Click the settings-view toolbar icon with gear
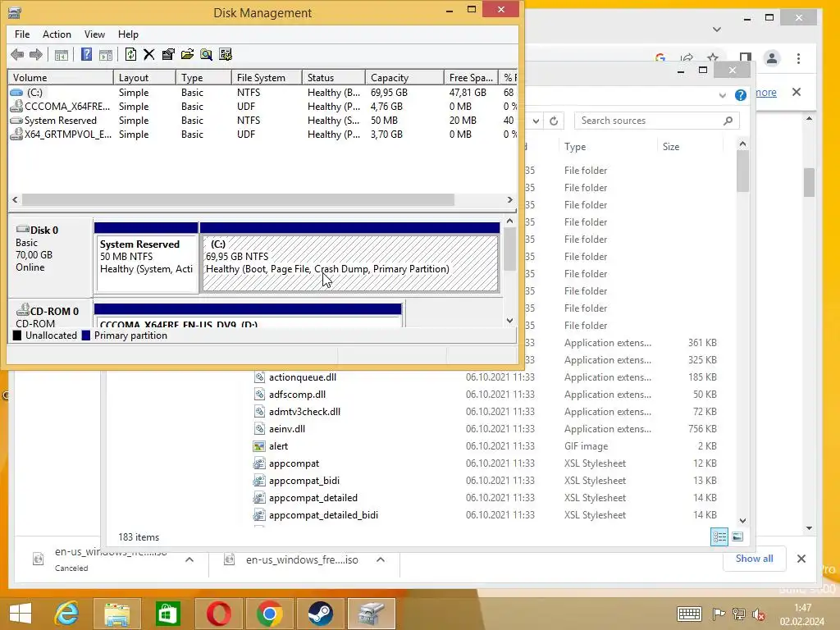The image size is (840, 630). [226, 54]
